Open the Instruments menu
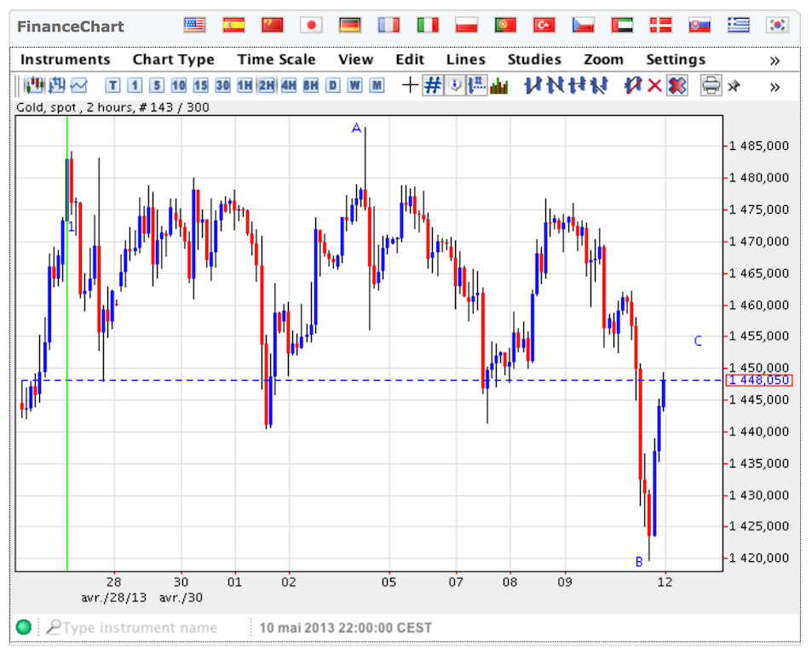The width and height of the screenshot is (812, 654). tap(66, 60)
